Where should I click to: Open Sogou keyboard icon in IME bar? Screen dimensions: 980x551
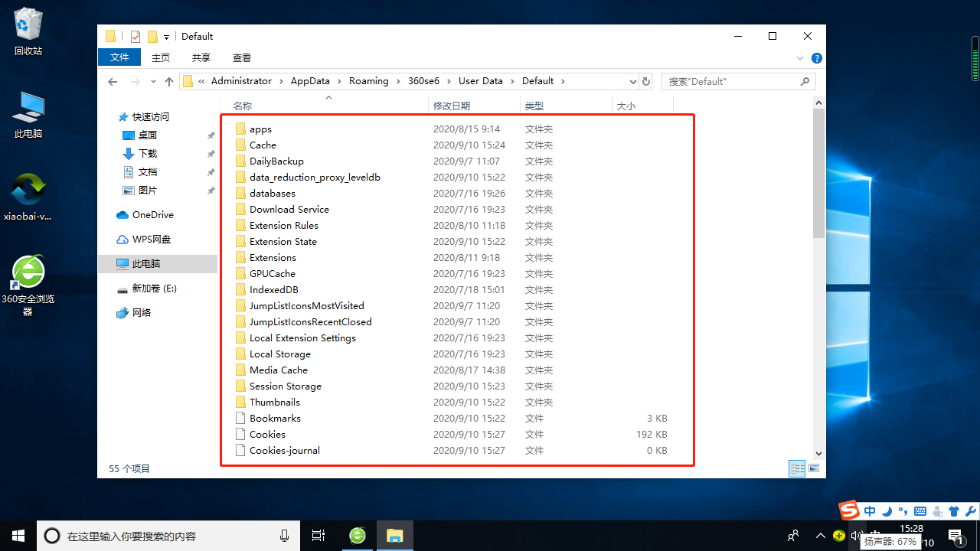pos(920,511)
